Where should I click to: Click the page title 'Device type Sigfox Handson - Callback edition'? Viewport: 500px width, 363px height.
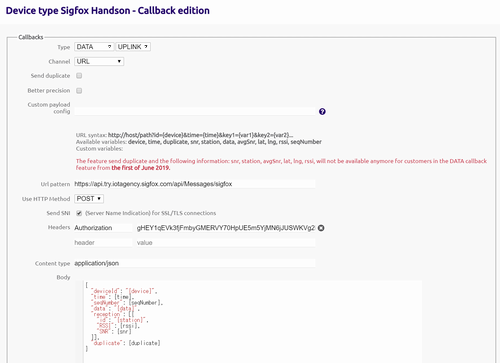[108, 11]
